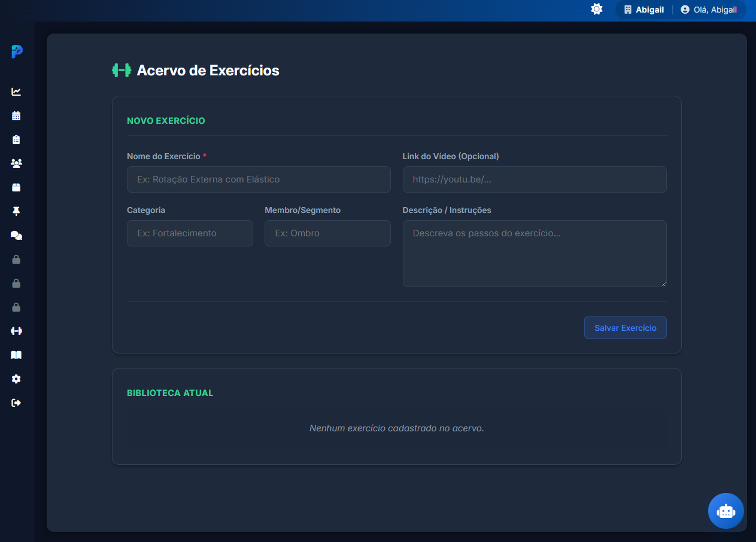The width and height of the screenshot is (756, 542).
Task: Click the NOVO EXERCÍCIO section title
Action: click(166, 121)
